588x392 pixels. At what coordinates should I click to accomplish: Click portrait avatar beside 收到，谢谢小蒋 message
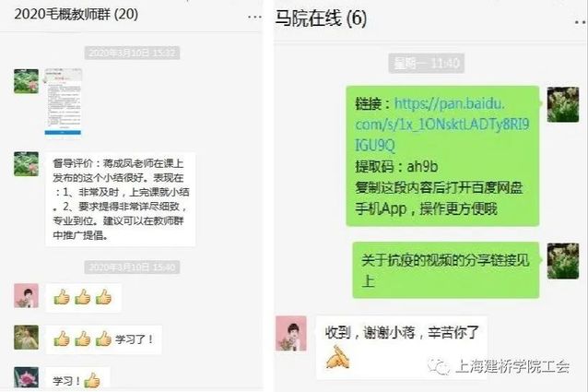[x=291, y=334]
